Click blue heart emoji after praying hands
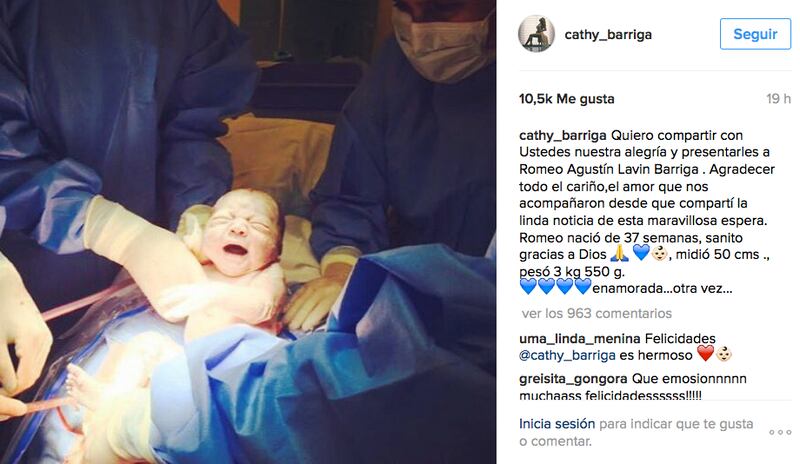 pos(641,252)
